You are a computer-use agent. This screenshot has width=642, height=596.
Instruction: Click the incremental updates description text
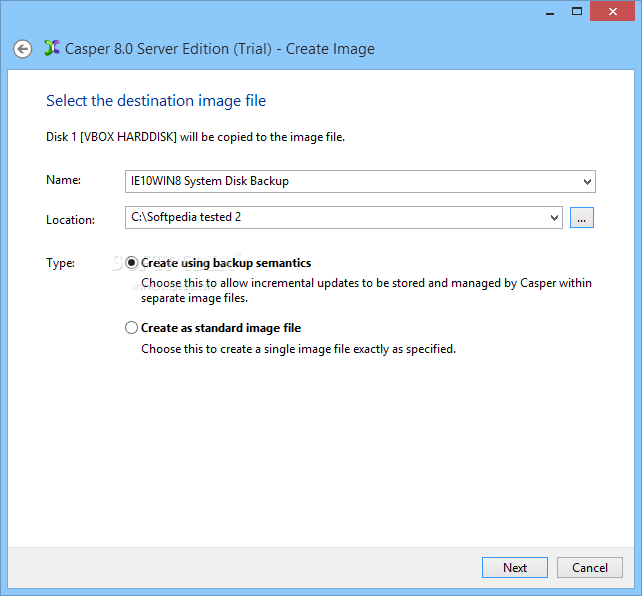(x=366, y=291)
